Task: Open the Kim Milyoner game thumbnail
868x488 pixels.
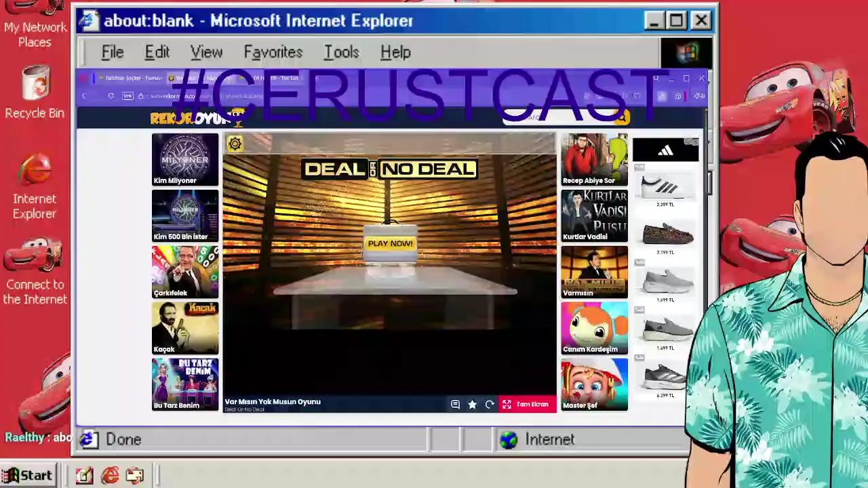Action: point(185,159)
